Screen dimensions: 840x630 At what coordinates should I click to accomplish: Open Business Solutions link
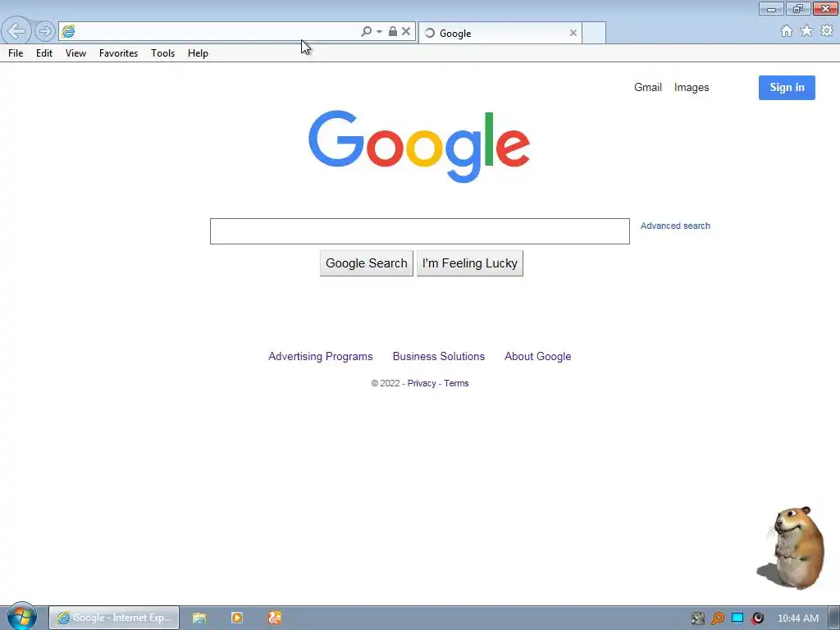click(x=439, y=357)
